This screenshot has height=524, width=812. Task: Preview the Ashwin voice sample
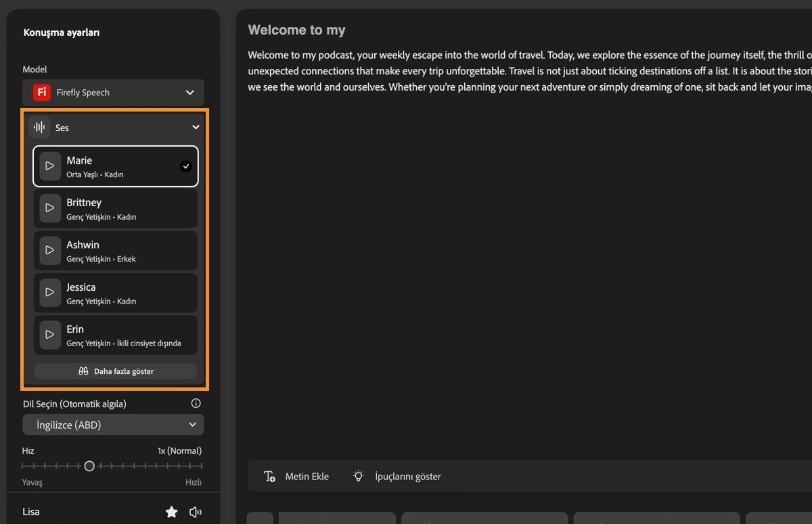pyautogui.click(x=49, y=250)
